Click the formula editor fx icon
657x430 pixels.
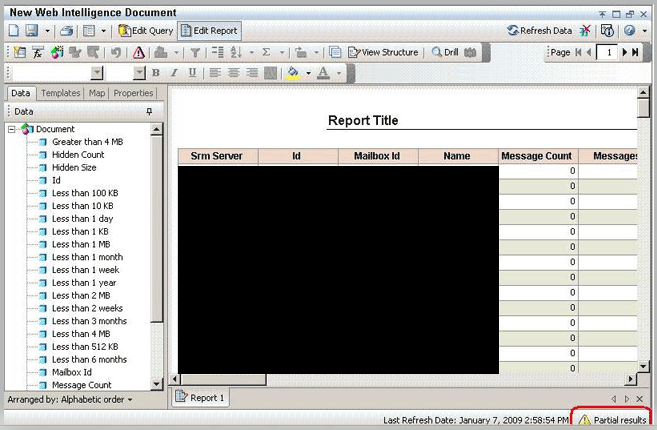coord(37,52)
